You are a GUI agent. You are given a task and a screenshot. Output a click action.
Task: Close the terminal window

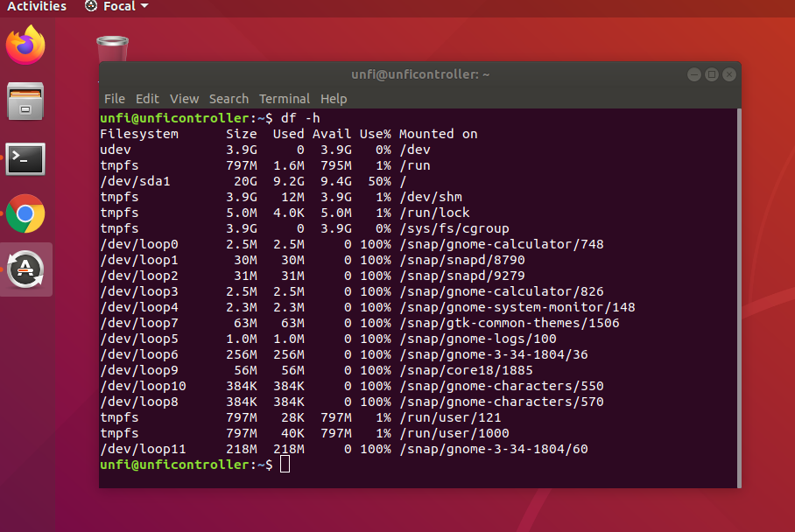click(x=729, y=74)
